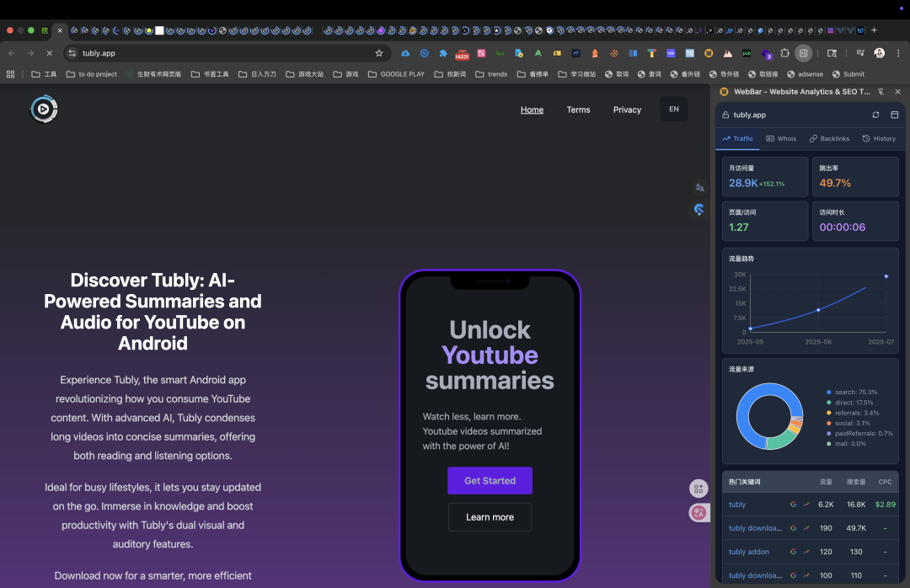
Task: Open the orange cookie extension icon
Action: [614, 53]
